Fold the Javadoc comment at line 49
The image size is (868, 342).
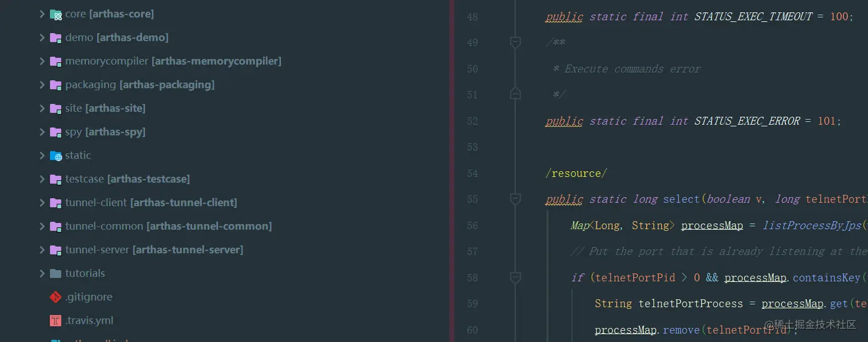[516, 42]
